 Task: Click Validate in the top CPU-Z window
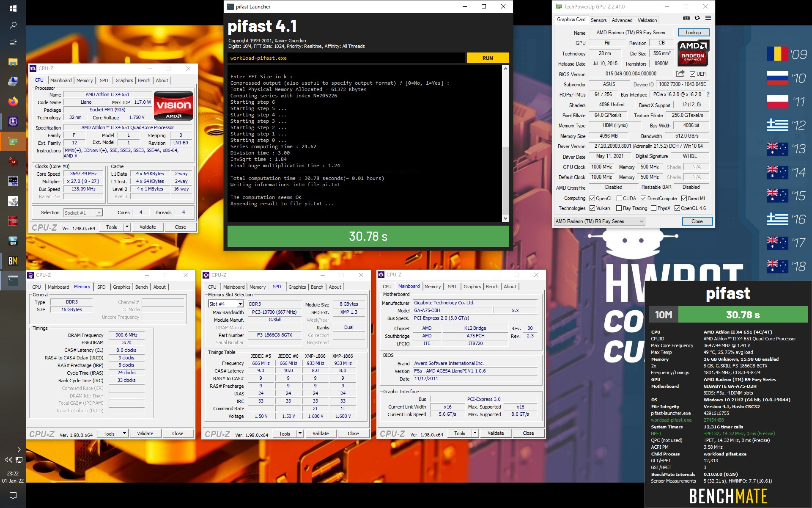click(x=148, y=227)
